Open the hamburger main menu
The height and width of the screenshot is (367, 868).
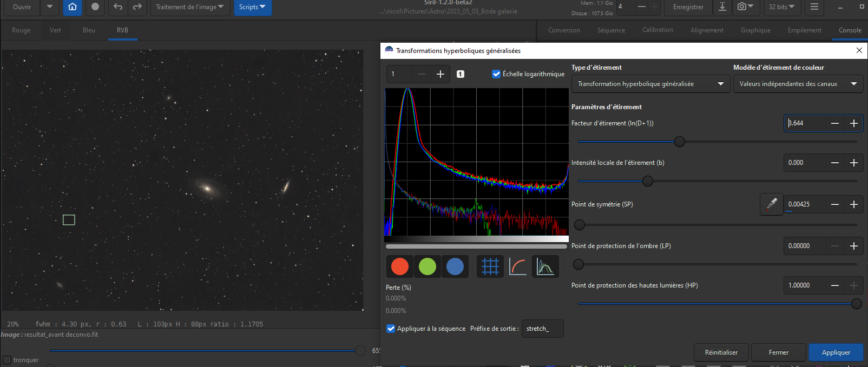[x=814, y=7]
